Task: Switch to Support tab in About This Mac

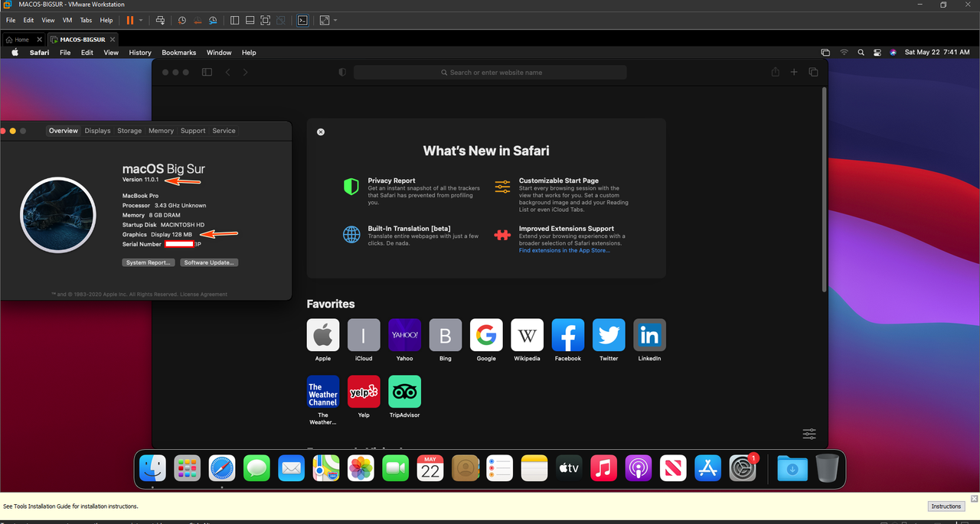Action: (193, 131)
